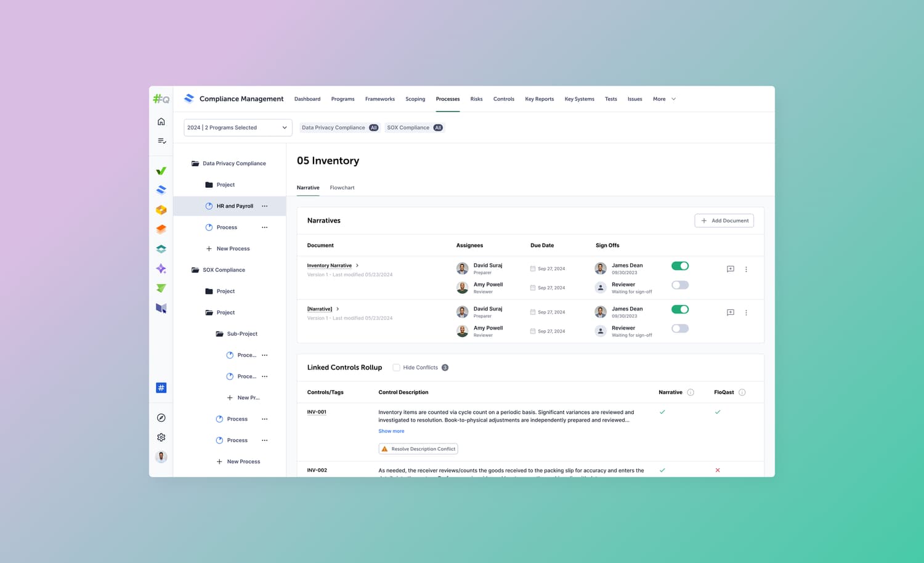Open kebab menu for [Narrative] row
The image size is (924, 563).
746,313
